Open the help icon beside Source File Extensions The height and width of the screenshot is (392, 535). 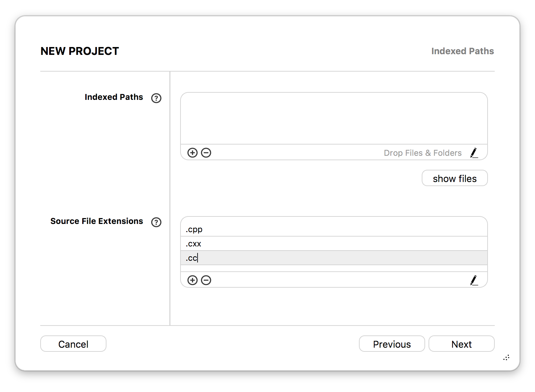(x=156, y=222)
